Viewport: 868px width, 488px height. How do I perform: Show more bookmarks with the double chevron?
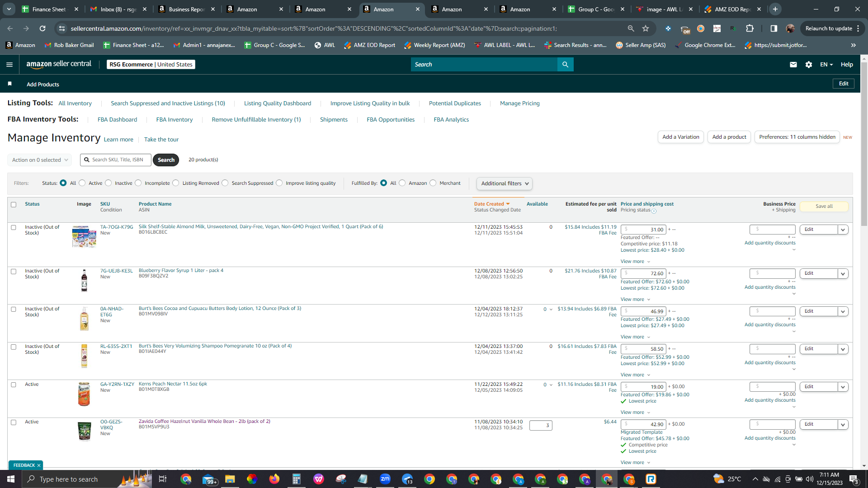coord(854,45)
